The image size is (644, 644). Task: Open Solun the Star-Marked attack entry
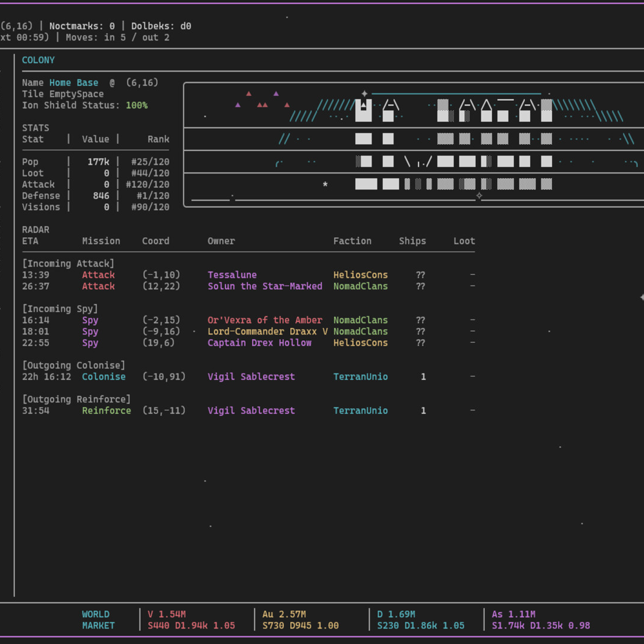coord(265,286)
